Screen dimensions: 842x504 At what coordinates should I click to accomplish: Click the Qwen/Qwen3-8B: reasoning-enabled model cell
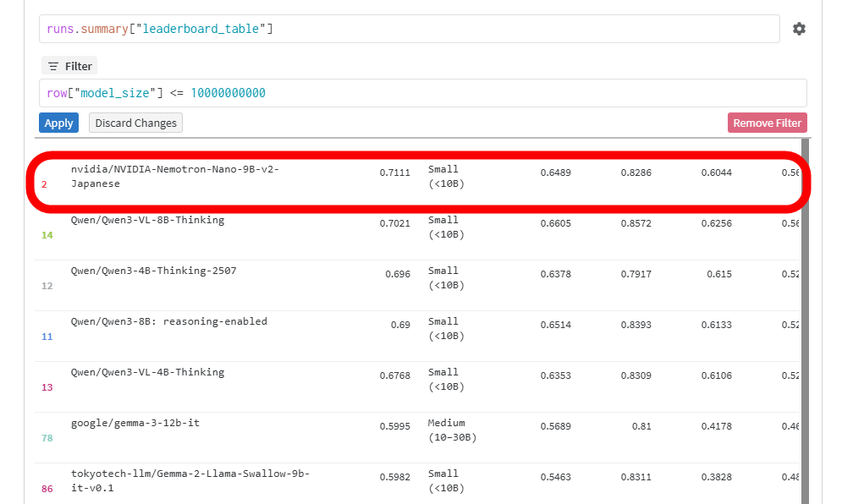[x=169, y=321]
